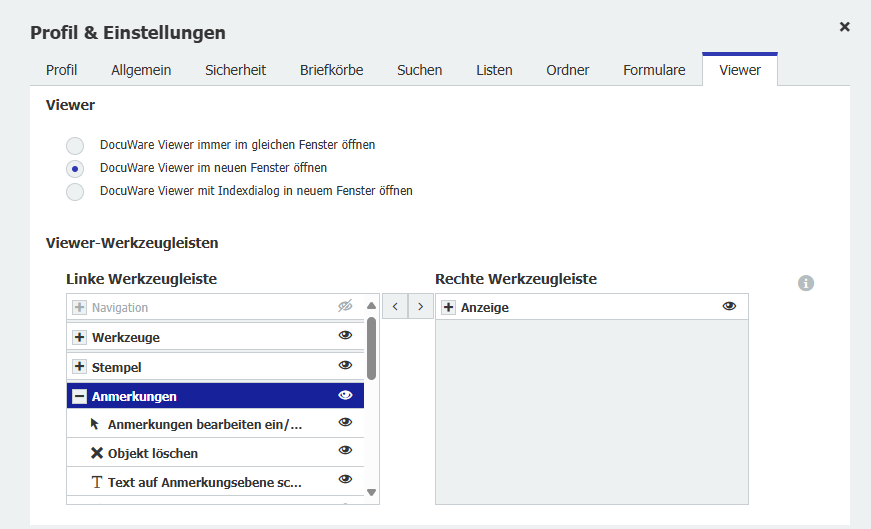
Task: Collapse the Anmerkungen group
Action: 80,397
